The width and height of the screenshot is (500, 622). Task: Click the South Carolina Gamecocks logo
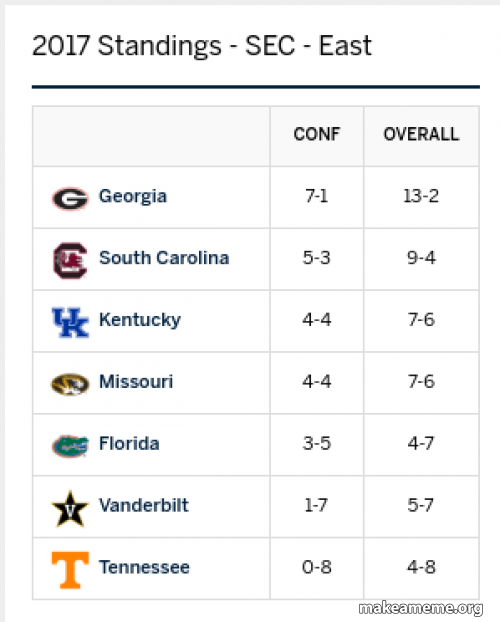[x=70, y=261]
